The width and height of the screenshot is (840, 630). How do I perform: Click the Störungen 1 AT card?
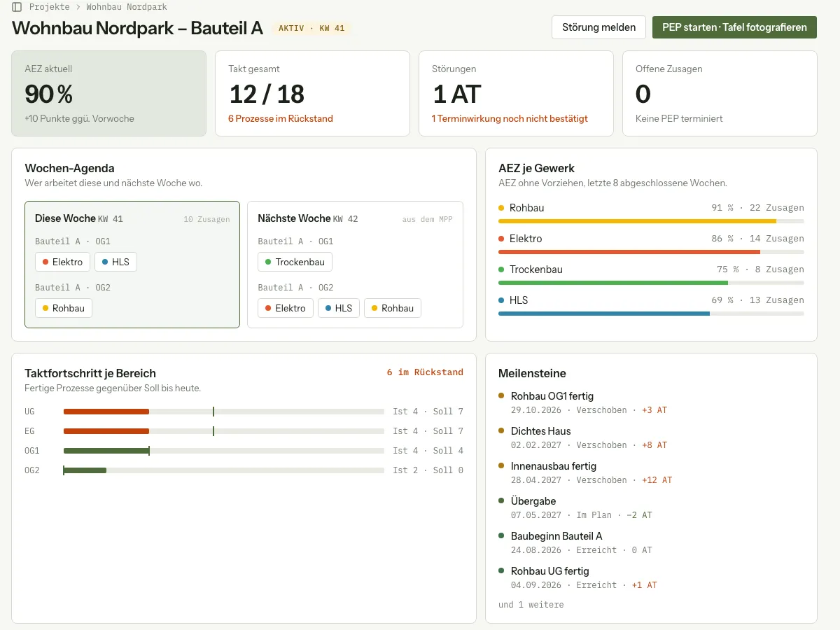[x=516, y=93]
